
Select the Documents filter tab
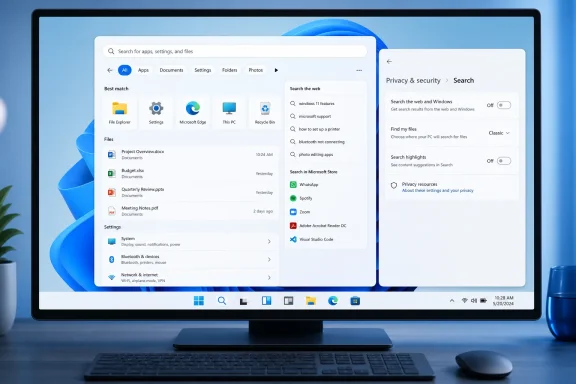[171, 70]
